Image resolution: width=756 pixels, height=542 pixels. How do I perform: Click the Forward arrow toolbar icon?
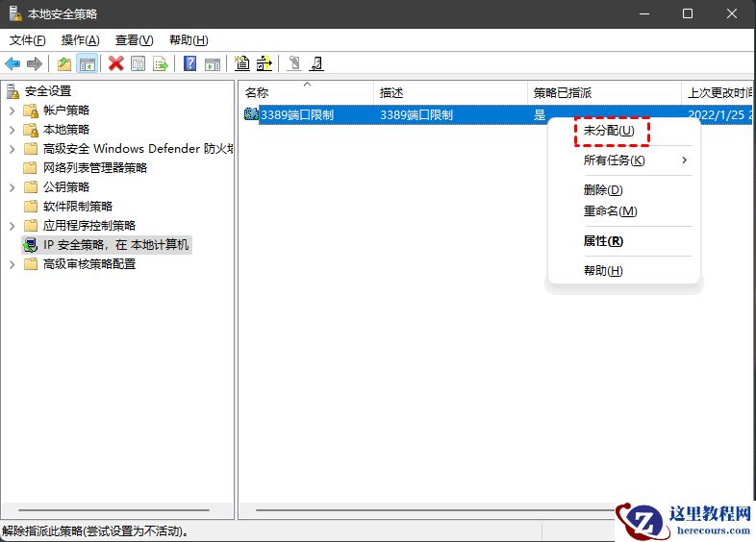pos(35,63)
